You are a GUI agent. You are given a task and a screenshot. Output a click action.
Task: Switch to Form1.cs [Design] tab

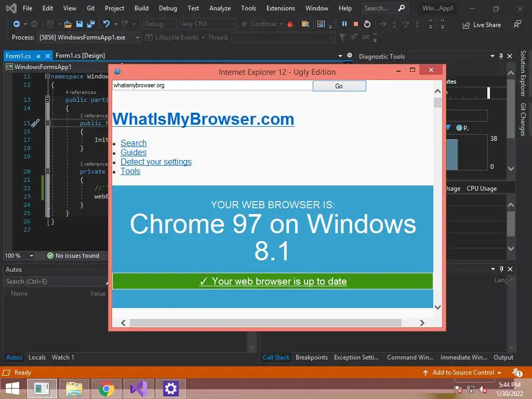[x=80, y=56]
